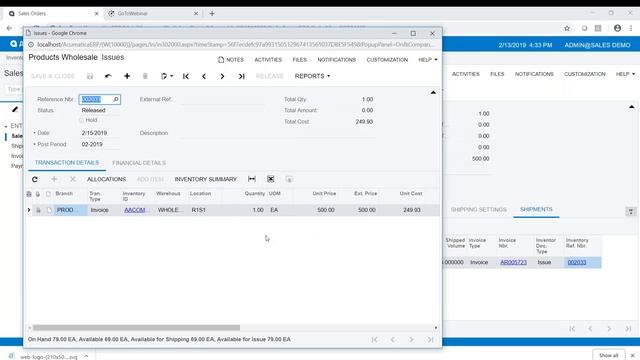Click Show all downloads button
The image size is (640, 360).
coord(608,355)
